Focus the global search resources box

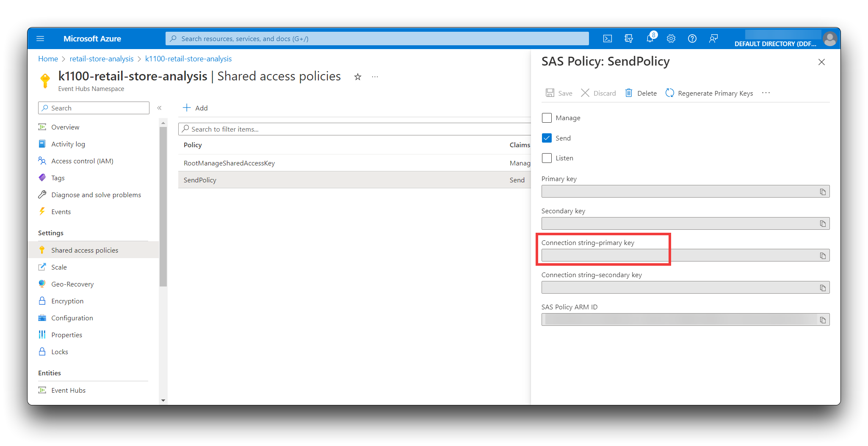pos(377,39)
